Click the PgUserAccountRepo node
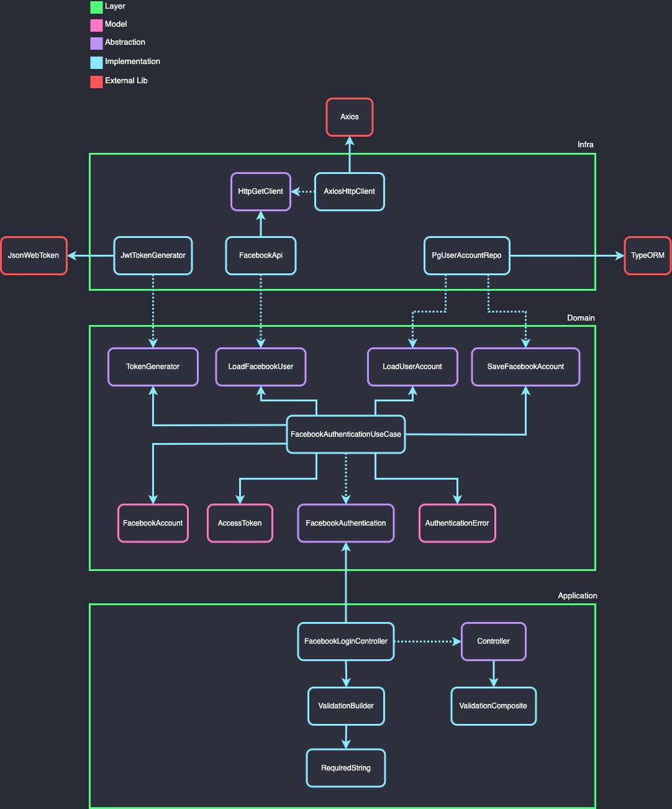Viewport: 672px width, 809px height. [x=466, y=255]
